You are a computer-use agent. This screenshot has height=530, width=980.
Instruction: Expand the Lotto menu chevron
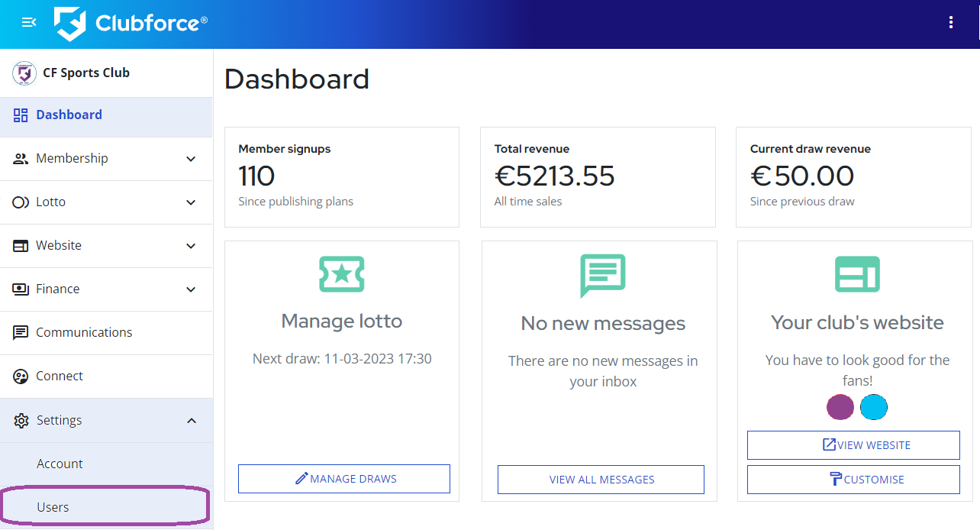pyautogui.click(x=191, y=202)
